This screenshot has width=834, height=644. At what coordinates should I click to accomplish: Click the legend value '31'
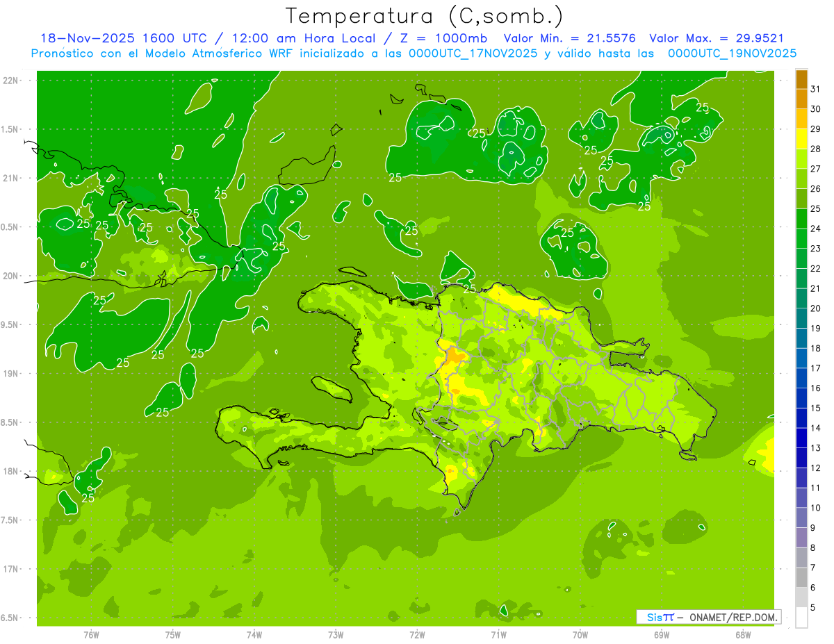click(816, 89)
